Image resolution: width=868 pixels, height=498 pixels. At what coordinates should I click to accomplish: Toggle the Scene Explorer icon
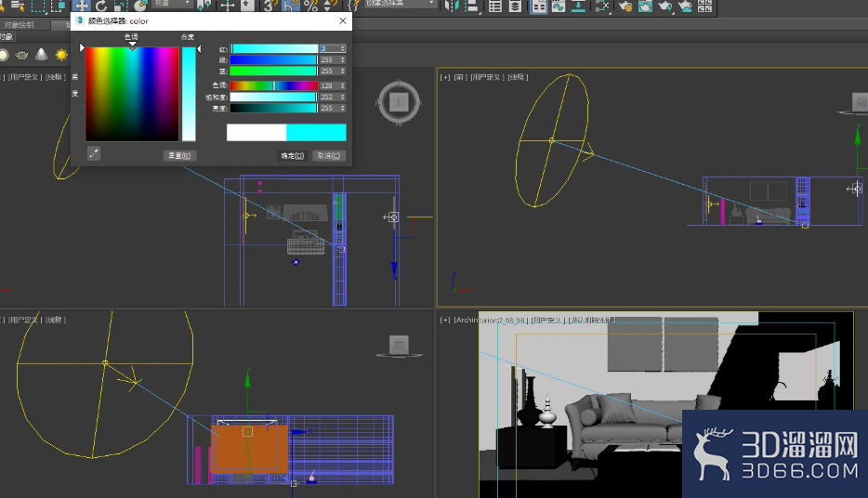tap(495, 6)
